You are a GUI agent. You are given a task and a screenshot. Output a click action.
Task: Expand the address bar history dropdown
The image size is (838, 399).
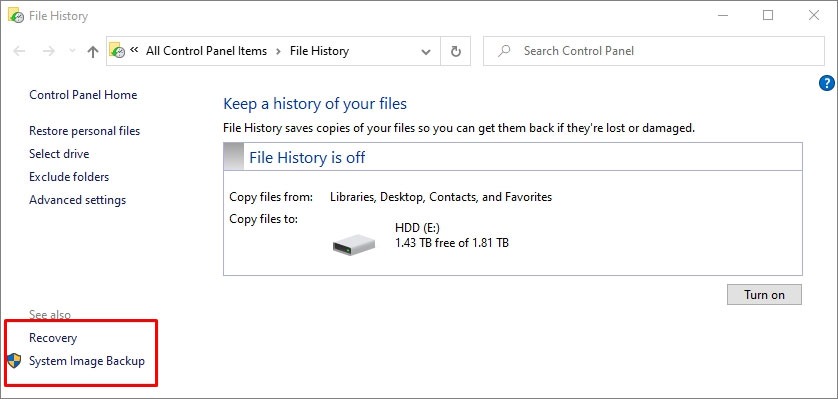click(426, 52)
